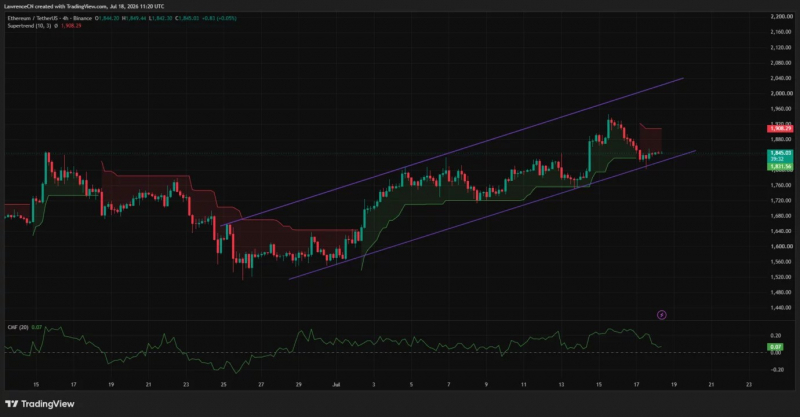The width and height of the screenshot is (800, 417).
Task: Click the red 1,908.29 Supertrend price label
Action: [x=781, y=129]
